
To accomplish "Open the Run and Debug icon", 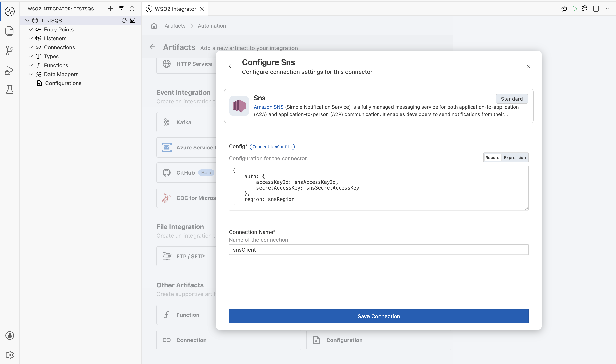I will coord(10,70).
